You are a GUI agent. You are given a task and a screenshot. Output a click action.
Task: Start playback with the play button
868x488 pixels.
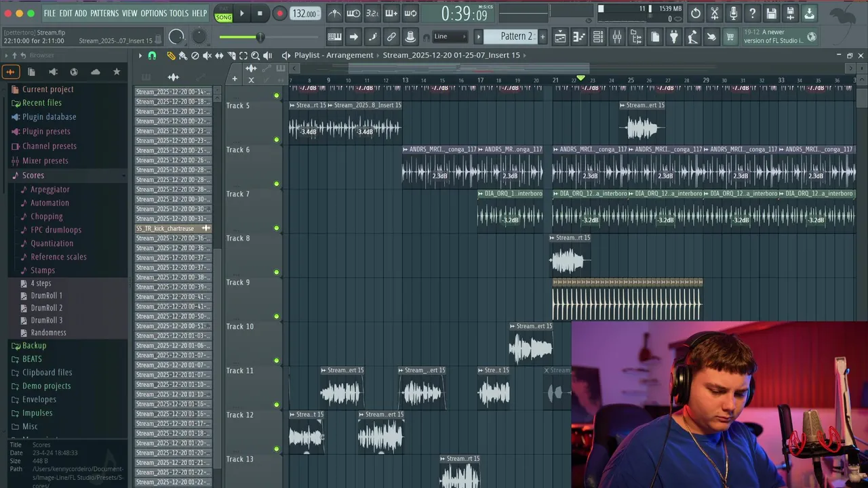click(x=242, y=14)
